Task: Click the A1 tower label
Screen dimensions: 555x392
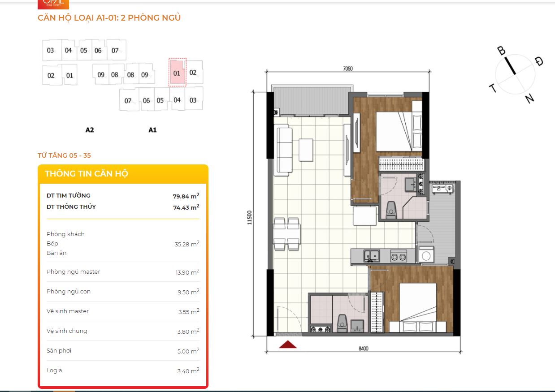Action: (x=152, y=130)
